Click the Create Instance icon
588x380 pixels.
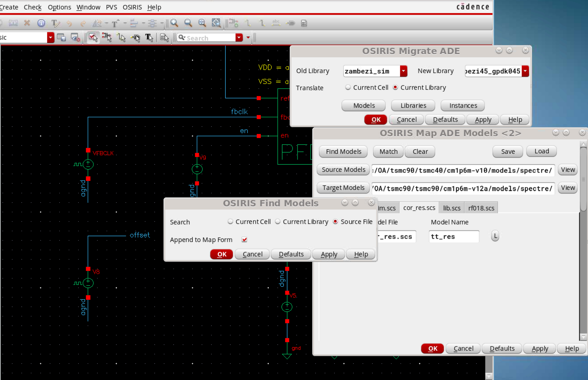tap(234, 23)
